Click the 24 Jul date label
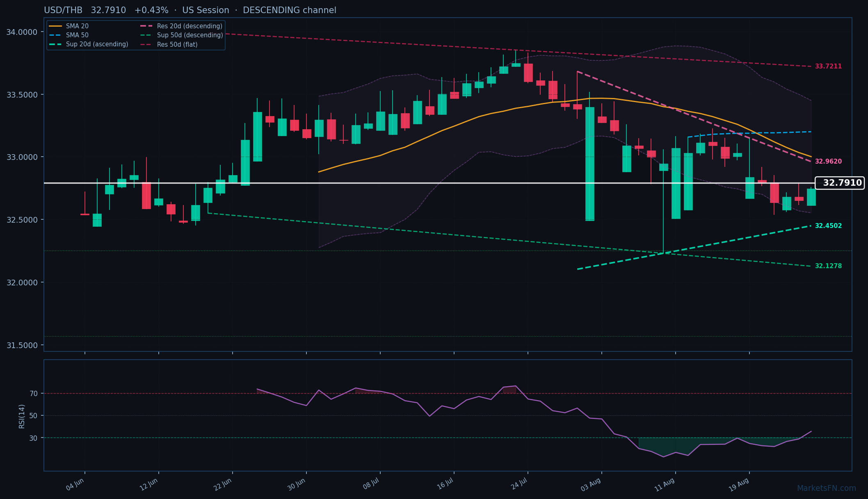Image resolution: width=868 pixels, height=499 pixels. click(x=519, y=484)
